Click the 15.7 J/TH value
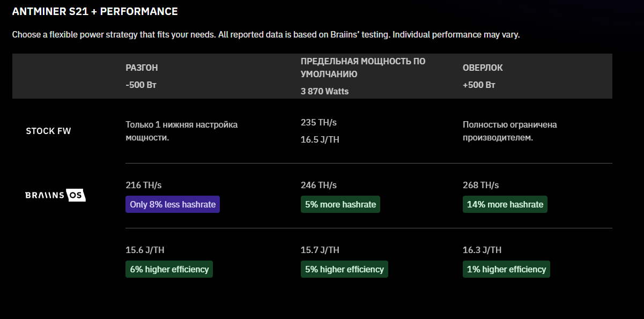Viewport: 644px width, 319px height. pos(320,250)
